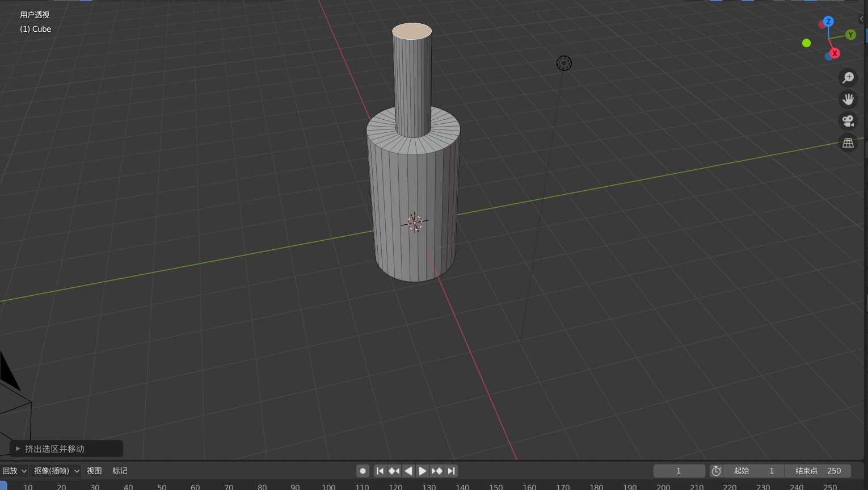Open the 回放 playback dropdown
Screen dimensions: 868x490
pyautogui.click(x=14, y=471)
